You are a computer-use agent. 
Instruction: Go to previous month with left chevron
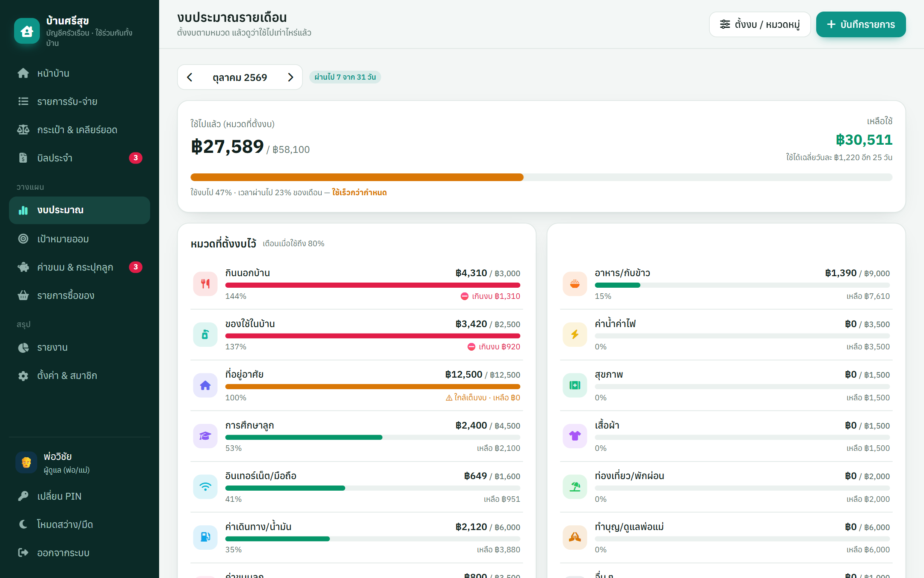coord(190,77)
